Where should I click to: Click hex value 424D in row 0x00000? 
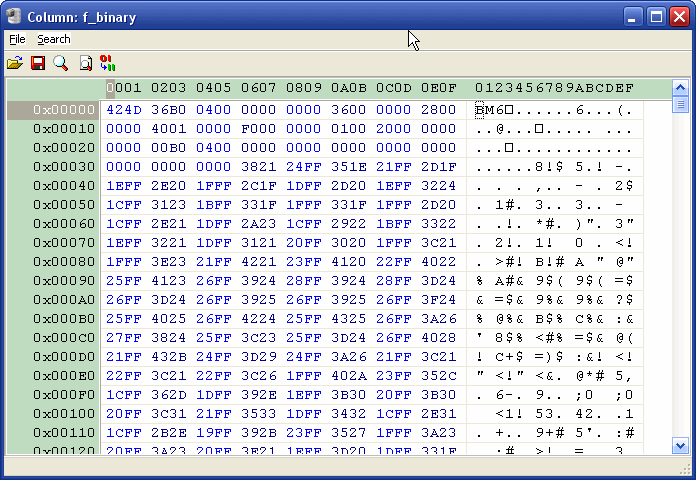[x=124, y=110]
